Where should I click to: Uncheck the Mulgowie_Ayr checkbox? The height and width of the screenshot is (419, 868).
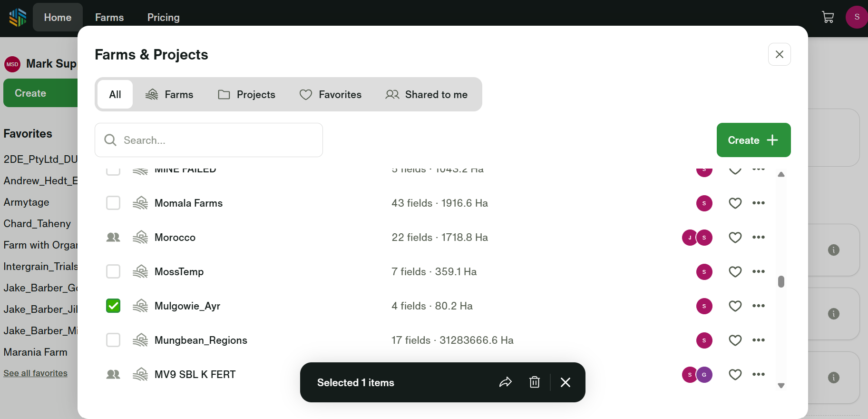113,306
